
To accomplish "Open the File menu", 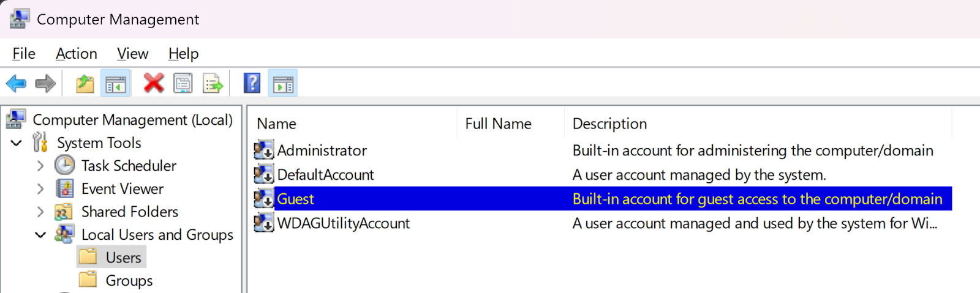I will click(x=24, y=54).
